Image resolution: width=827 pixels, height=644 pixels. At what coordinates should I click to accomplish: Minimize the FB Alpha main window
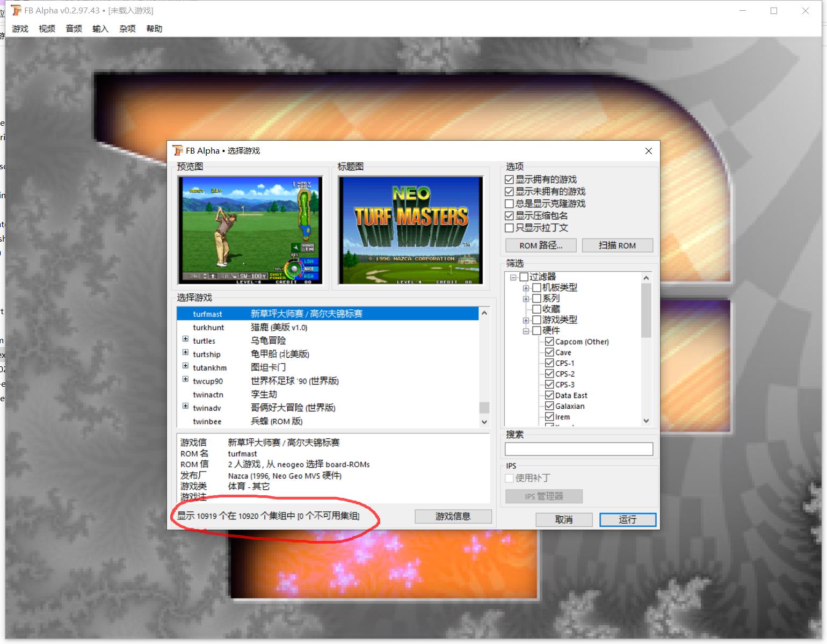tap(743, 11)
